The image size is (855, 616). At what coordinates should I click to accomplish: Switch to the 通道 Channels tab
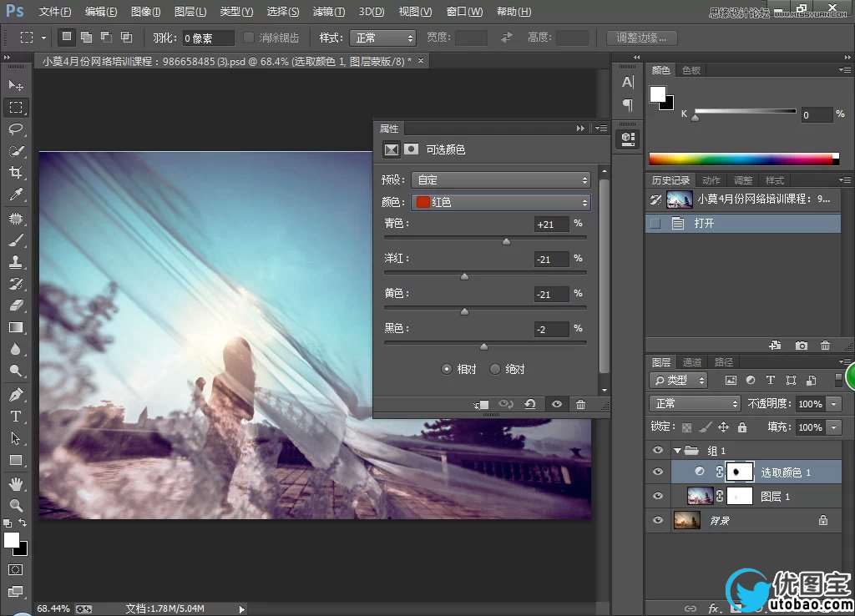click(x=692, y=362)
